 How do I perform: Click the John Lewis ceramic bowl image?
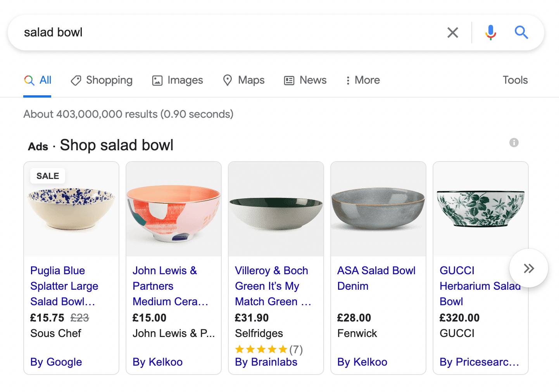[174, 209]
